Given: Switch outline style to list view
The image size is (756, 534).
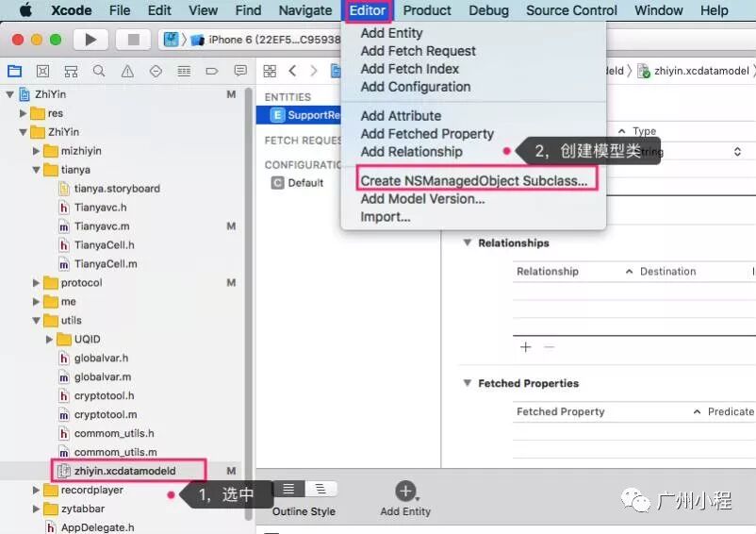Looking at the screenshot, I should pyautogui.click(x=288, y=489).
